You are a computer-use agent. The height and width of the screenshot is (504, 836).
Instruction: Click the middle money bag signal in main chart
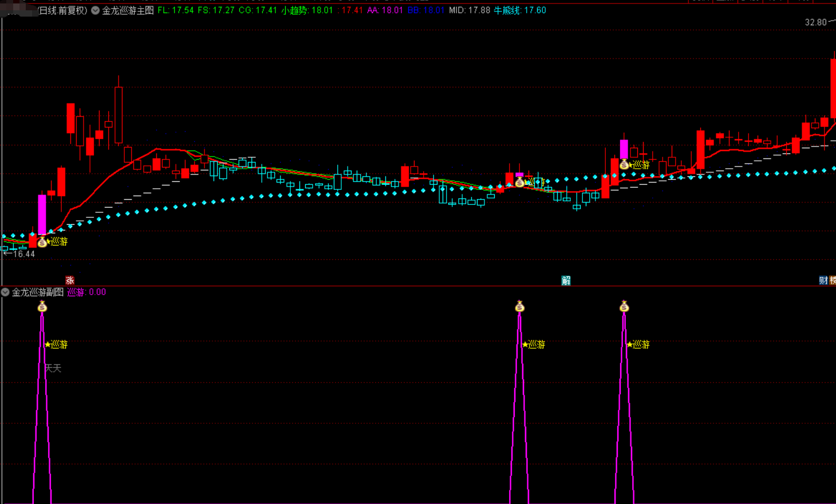click(x=519, y=182)
